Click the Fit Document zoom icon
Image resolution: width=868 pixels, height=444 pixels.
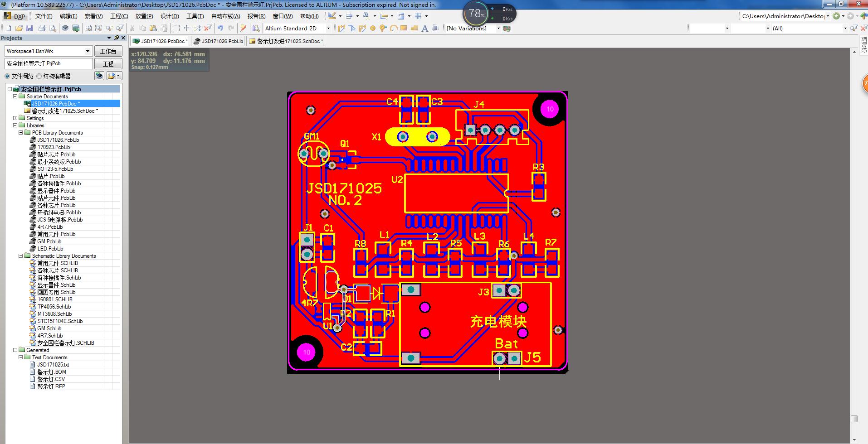(88, 28)
